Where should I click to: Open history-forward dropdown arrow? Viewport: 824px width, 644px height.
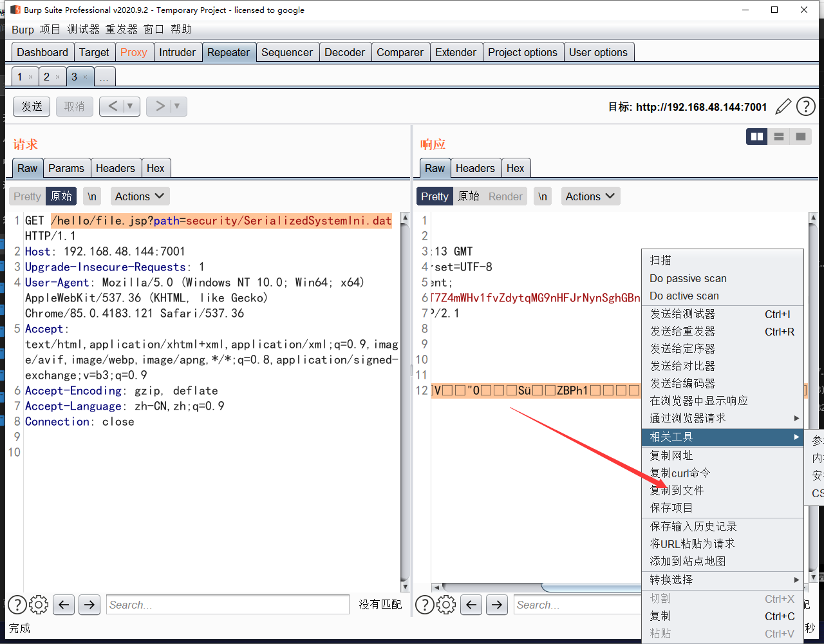177,106
